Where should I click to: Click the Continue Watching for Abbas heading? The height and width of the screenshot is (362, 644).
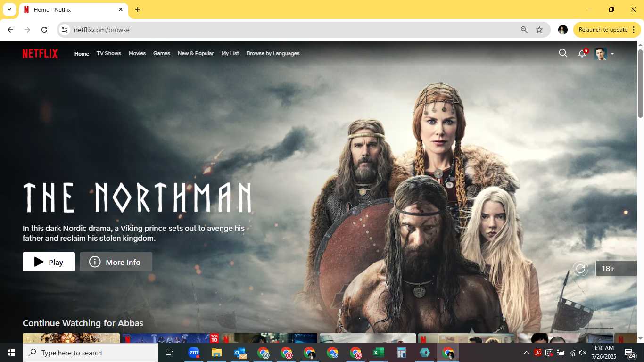point(83,323)
